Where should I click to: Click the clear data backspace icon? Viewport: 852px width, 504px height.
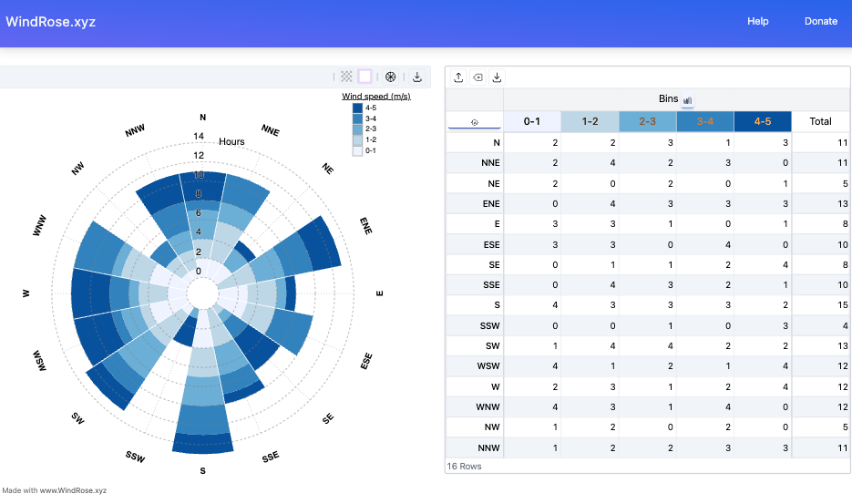tap(477, 77)
